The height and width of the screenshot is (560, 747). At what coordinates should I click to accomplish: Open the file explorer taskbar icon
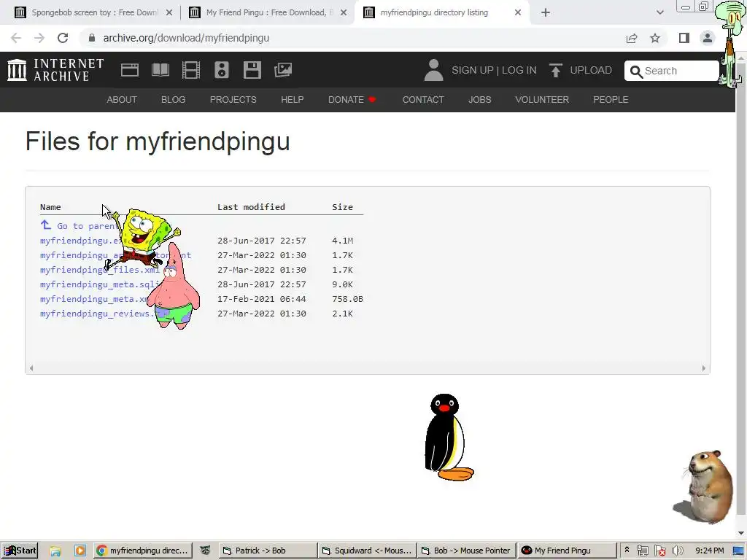click(55, 551)
